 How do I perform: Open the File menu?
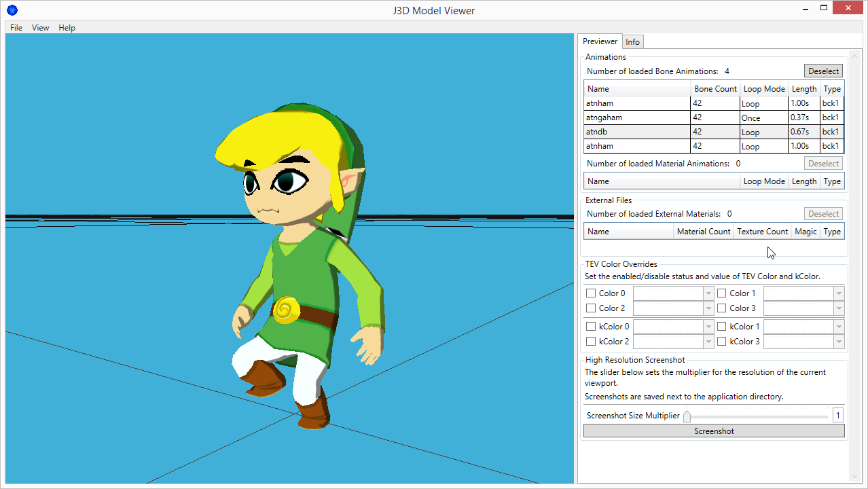coord(16,28)
